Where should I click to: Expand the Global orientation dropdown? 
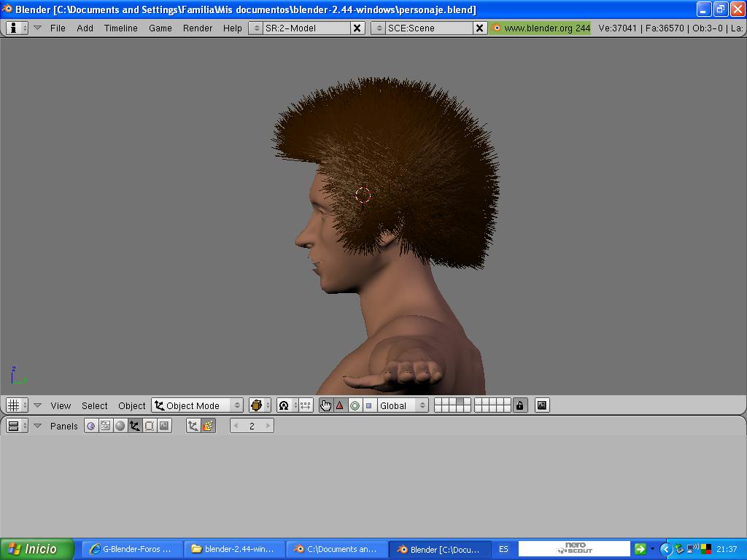point(402,405)
